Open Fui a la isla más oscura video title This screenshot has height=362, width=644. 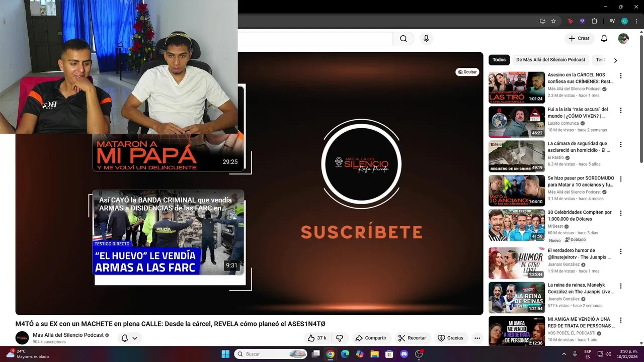click(x=578, y=113)
